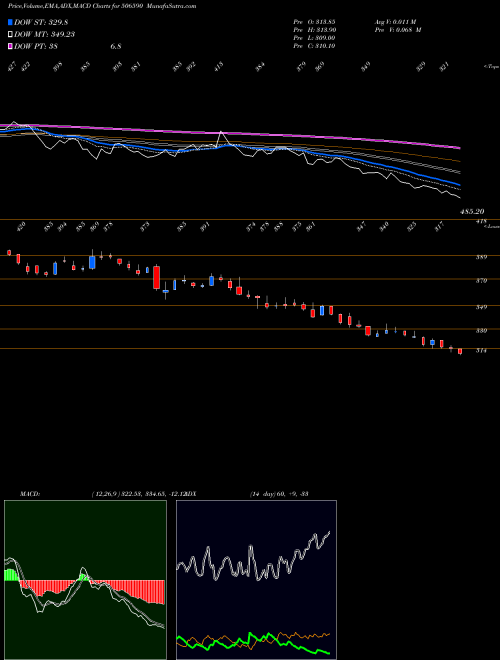Click the white price line spike under the 413 top
This screenshot has height=660, width=500.
click(x=221, y=134)
